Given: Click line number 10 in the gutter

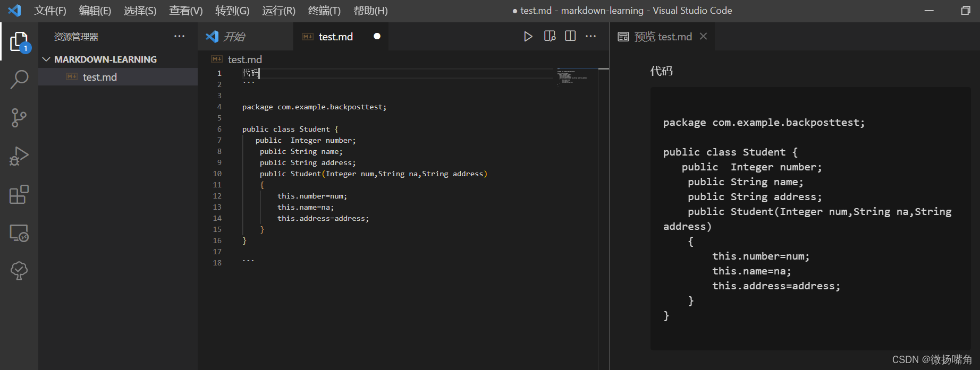Looking at the screenshot, I should [x=217, y=174].
